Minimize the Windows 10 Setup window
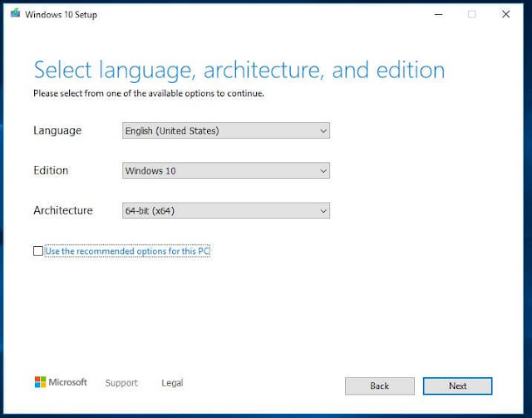The height and width of the screenshot is (418, 532). point(436,14)
